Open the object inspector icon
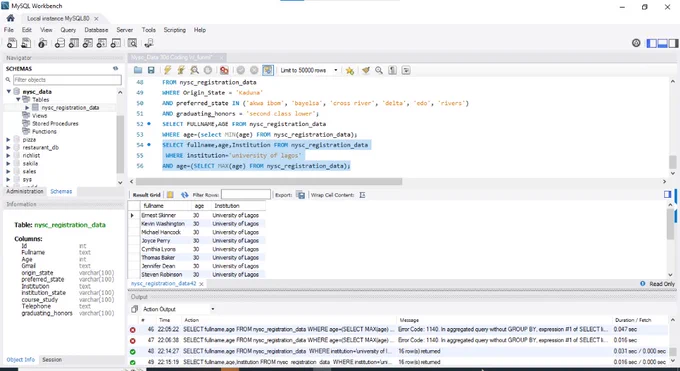Viewport: 680px width, 371px height. 42,43
